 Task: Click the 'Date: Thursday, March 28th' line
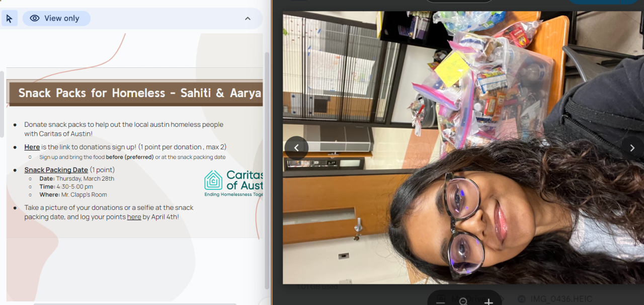tap(76, 179)
